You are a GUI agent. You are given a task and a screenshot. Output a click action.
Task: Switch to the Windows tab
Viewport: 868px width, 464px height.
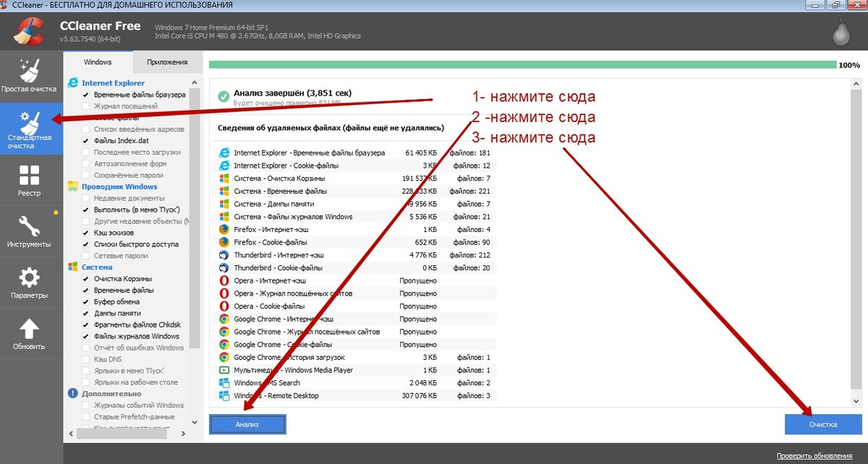98,62
